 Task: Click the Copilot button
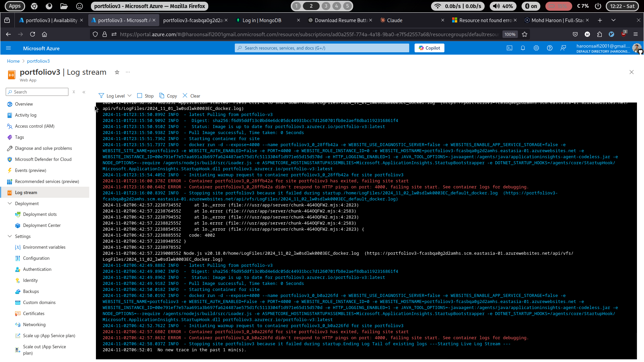(429, 48)
